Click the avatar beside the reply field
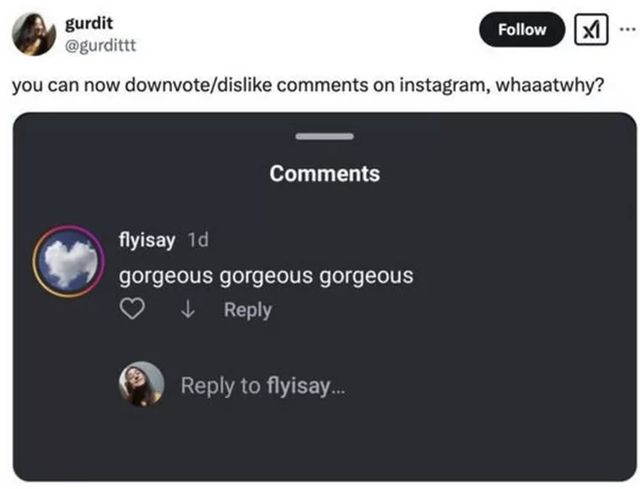 tap(142, 385)
